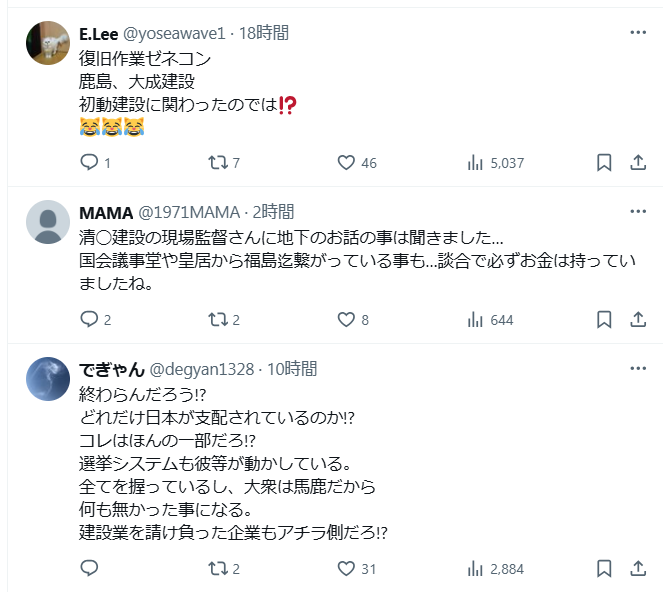The image size is (663, 592).
Task: Open more options on でぎゃん's post
Action: pyautogui.click(x=638, y=369)
